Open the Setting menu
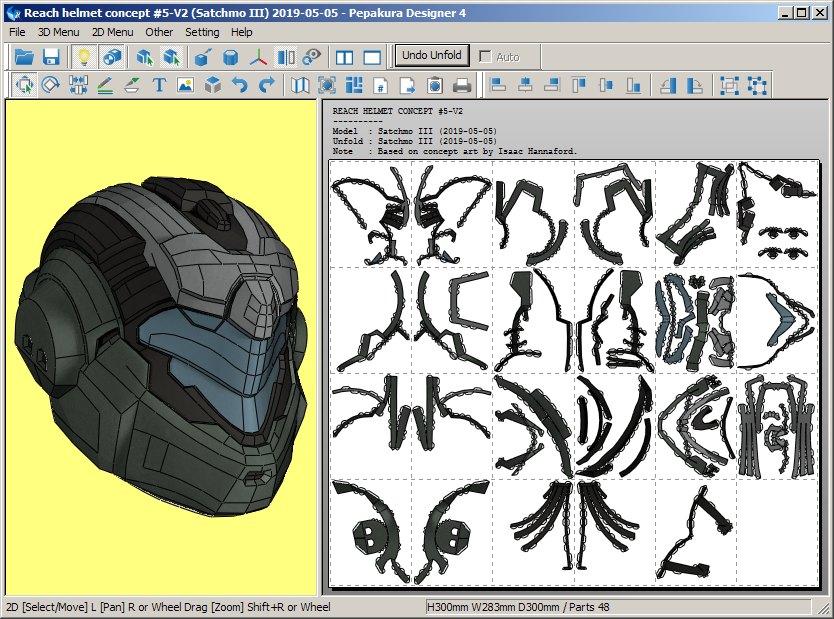 point(202,32)
